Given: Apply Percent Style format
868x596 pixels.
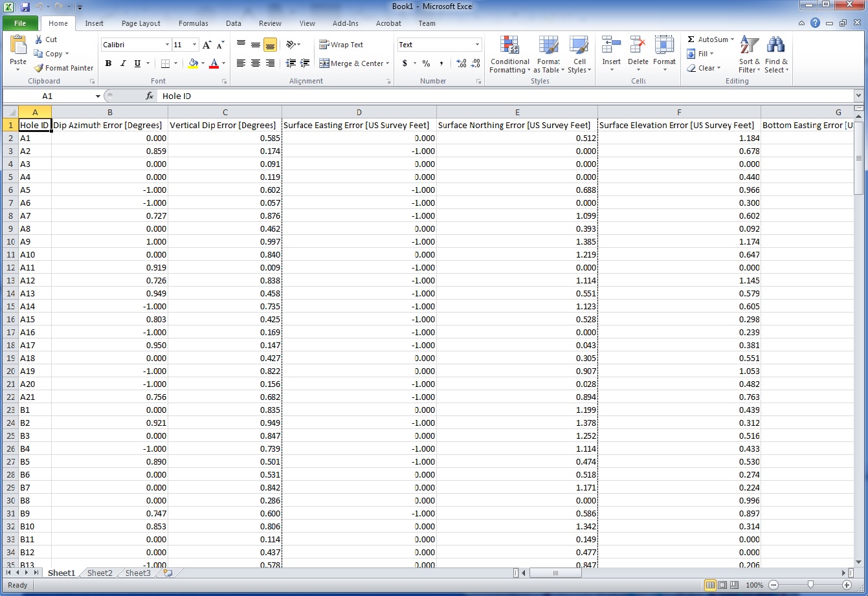Looking at the screenshot, I should 426,63.
